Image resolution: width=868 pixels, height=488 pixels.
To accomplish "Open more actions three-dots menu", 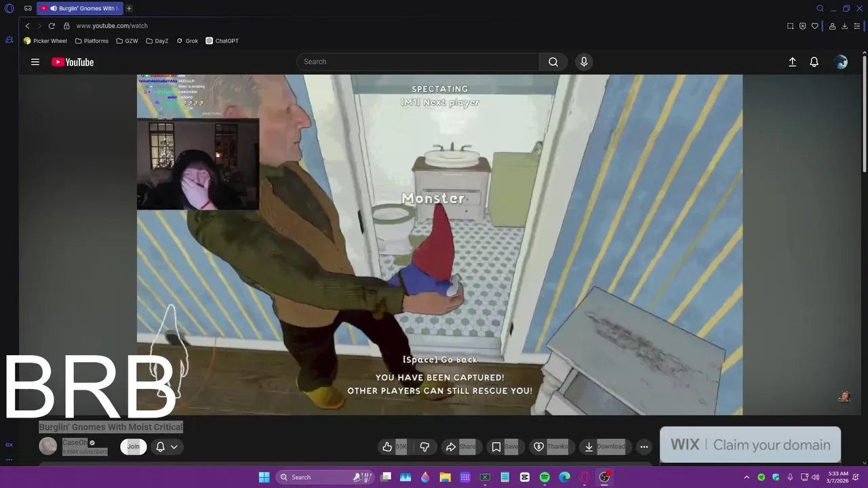I will pyautogui.click(x=644, y=447).
